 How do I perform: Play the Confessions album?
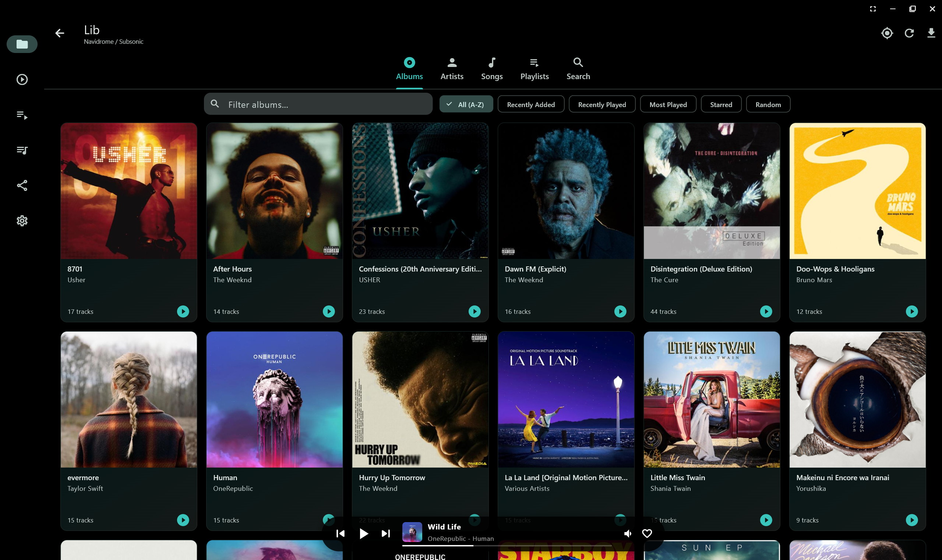click(474, 311)
